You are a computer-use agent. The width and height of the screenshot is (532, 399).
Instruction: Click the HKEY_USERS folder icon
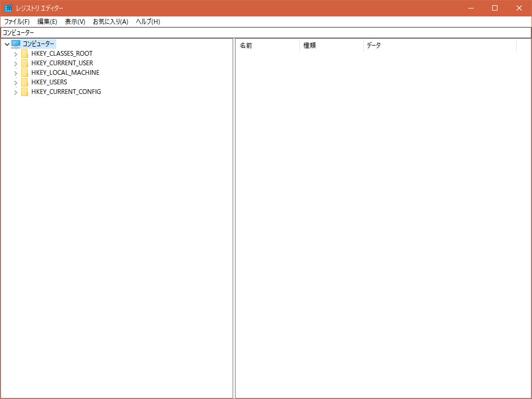pos(24,82)
